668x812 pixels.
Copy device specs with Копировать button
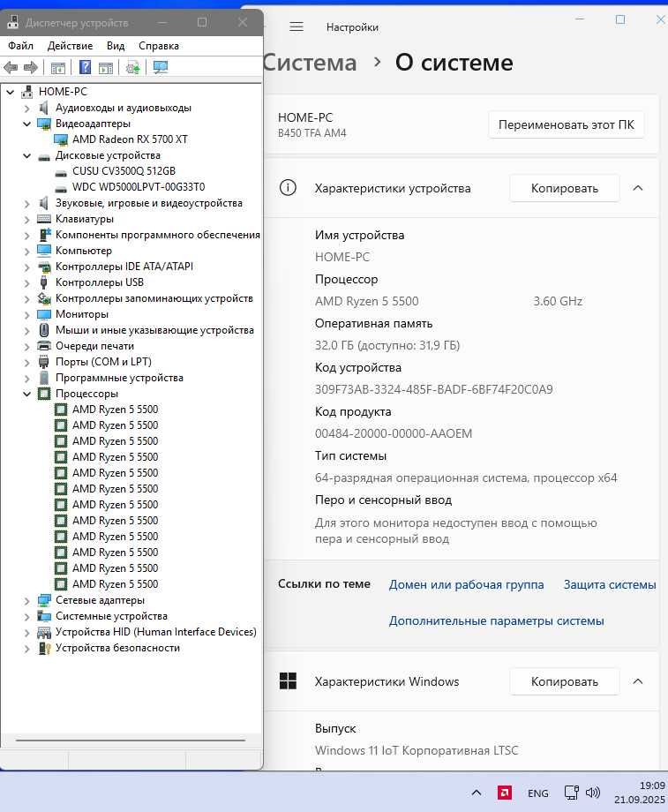(x=565, y=188)
